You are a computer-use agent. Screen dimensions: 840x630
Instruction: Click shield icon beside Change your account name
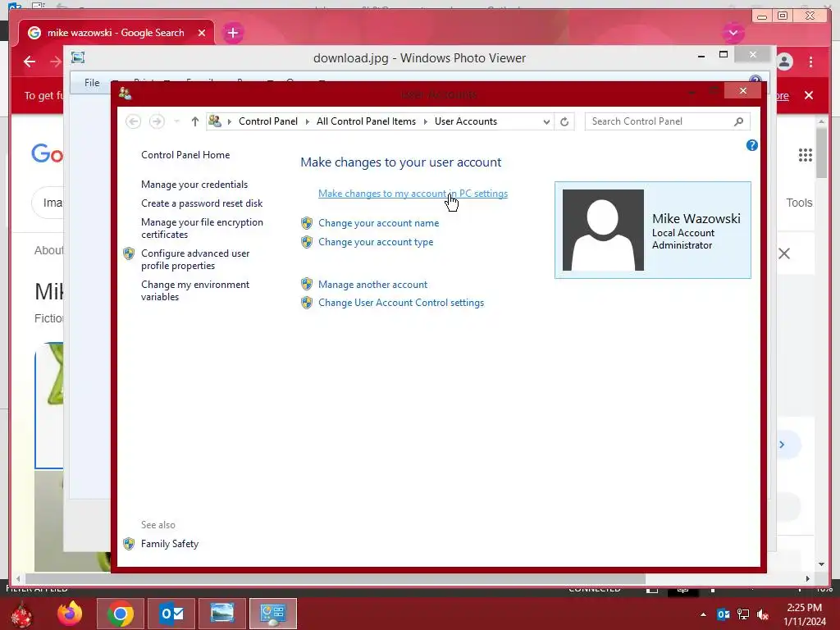[307, 223]
